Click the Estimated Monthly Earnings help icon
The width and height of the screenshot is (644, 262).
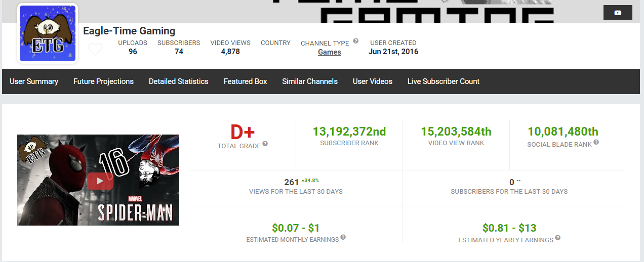343,237
